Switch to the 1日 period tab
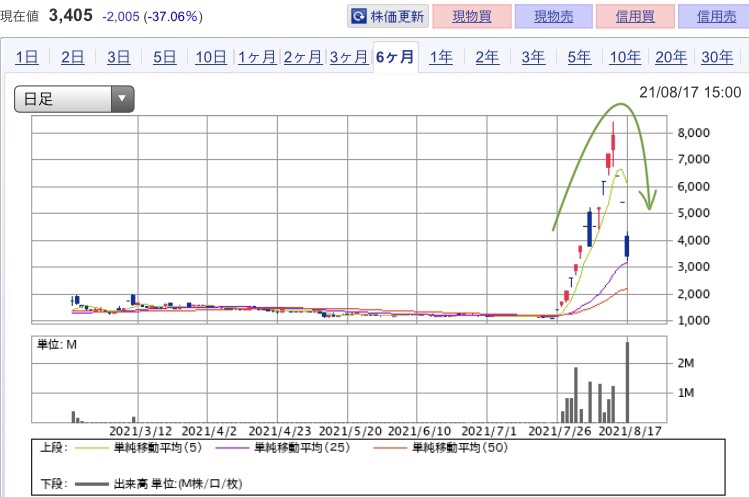 click(27, 57)
